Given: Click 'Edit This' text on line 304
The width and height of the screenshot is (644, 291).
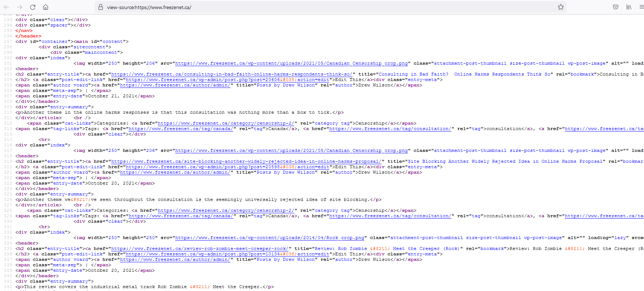Looking at the screenshot, I should [348, 80].
